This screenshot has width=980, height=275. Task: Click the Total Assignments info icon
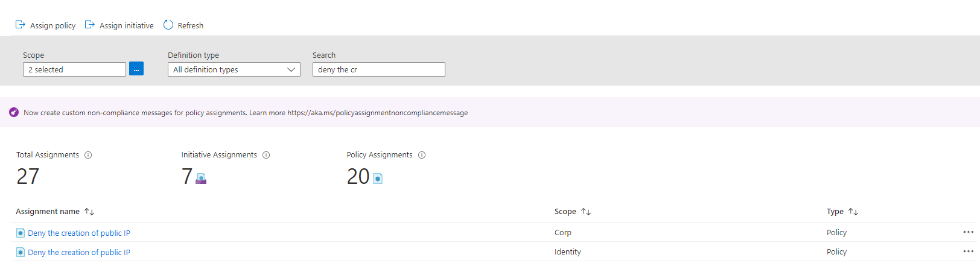[x=88, y=155]
